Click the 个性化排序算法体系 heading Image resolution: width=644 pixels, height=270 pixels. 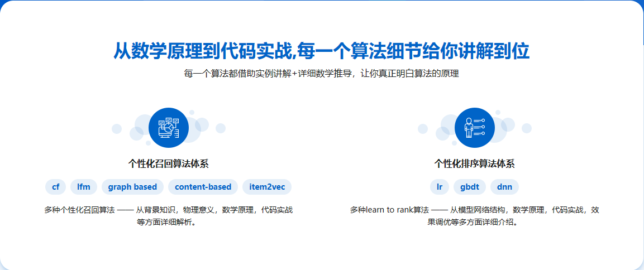[x=474, y=163]
